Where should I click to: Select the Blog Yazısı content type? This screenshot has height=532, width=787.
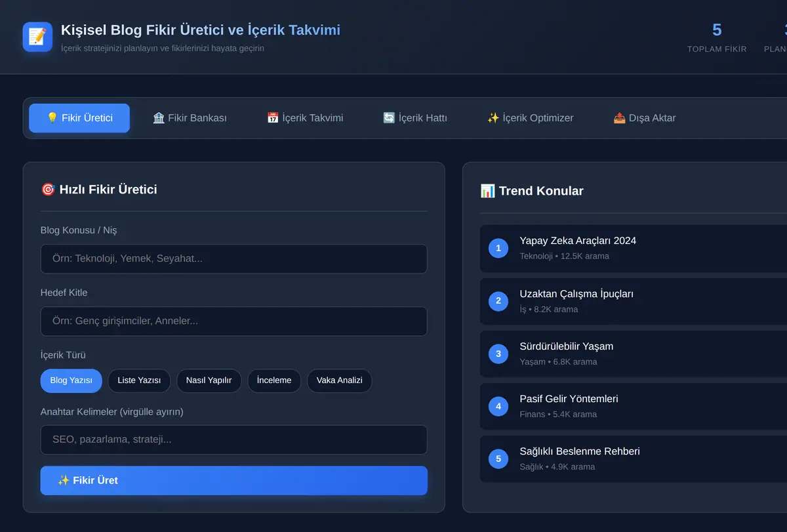coord(71,380)
